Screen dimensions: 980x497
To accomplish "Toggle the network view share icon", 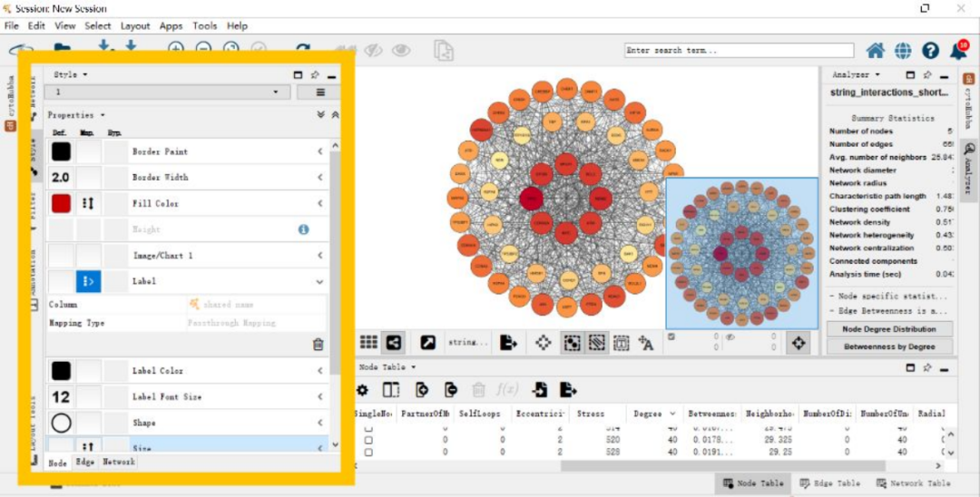I will (x=393, y=342).
